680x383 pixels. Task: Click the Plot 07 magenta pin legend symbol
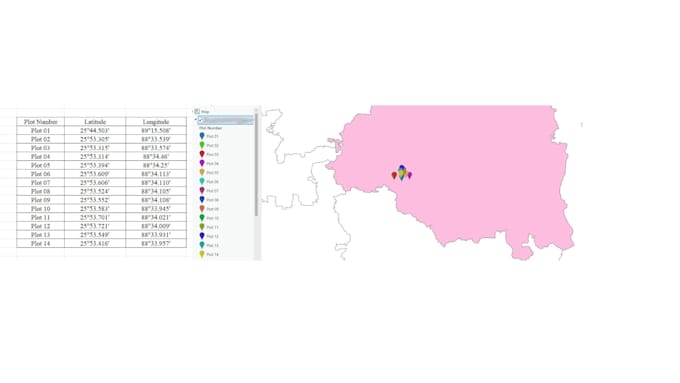(x=202, y=191)
